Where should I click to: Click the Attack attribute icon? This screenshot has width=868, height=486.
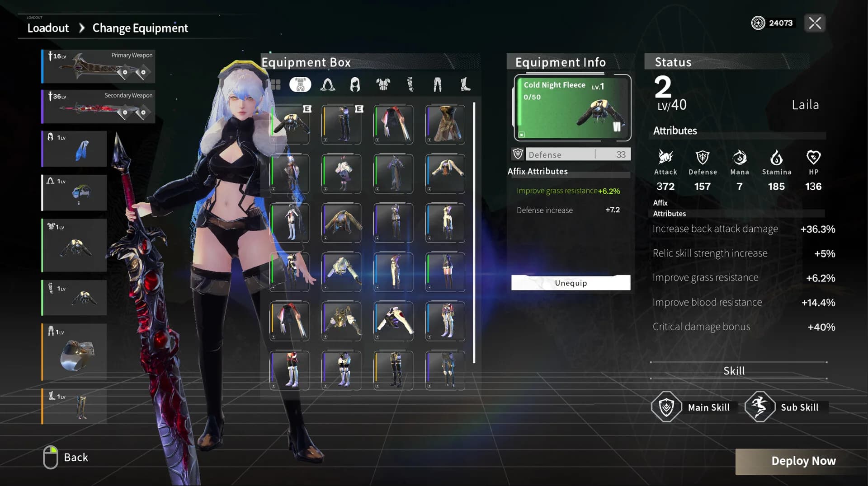click(665, 157)
